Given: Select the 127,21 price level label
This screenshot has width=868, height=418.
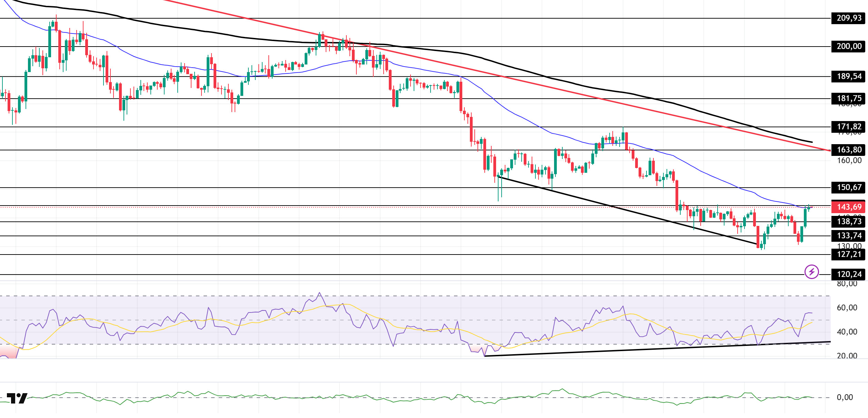Looking at the screenshot, I should pos(849,254).
